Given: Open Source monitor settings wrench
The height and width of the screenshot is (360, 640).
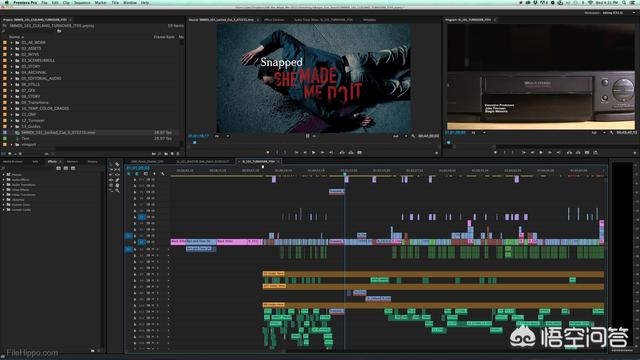Looking at the screenshot, I should [413, 136].
